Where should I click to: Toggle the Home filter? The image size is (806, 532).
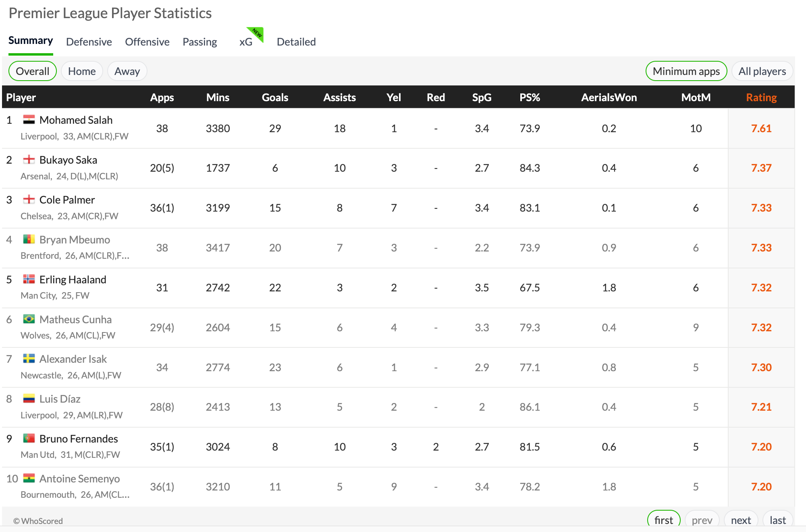pyautogui.click(x=82, y=71)
